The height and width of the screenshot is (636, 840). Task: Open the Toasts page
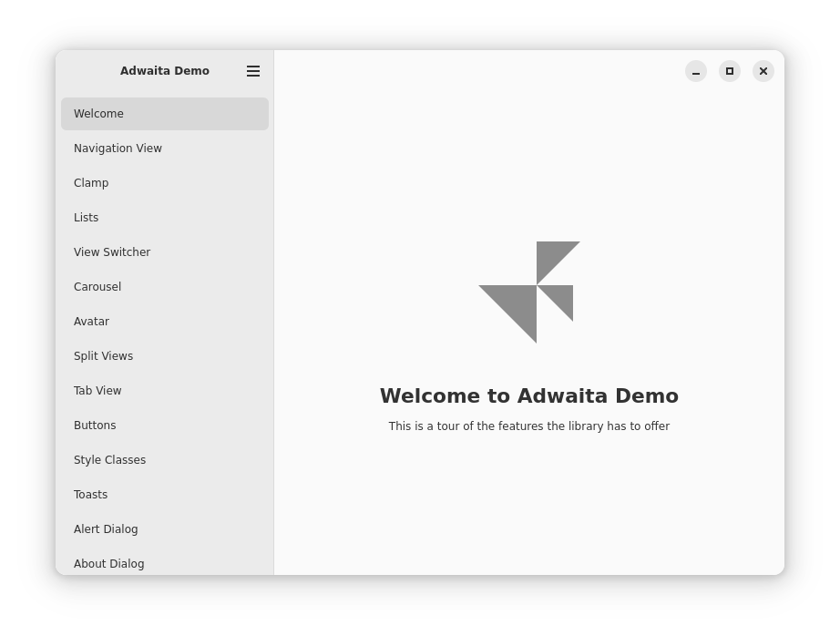point(164,495)
